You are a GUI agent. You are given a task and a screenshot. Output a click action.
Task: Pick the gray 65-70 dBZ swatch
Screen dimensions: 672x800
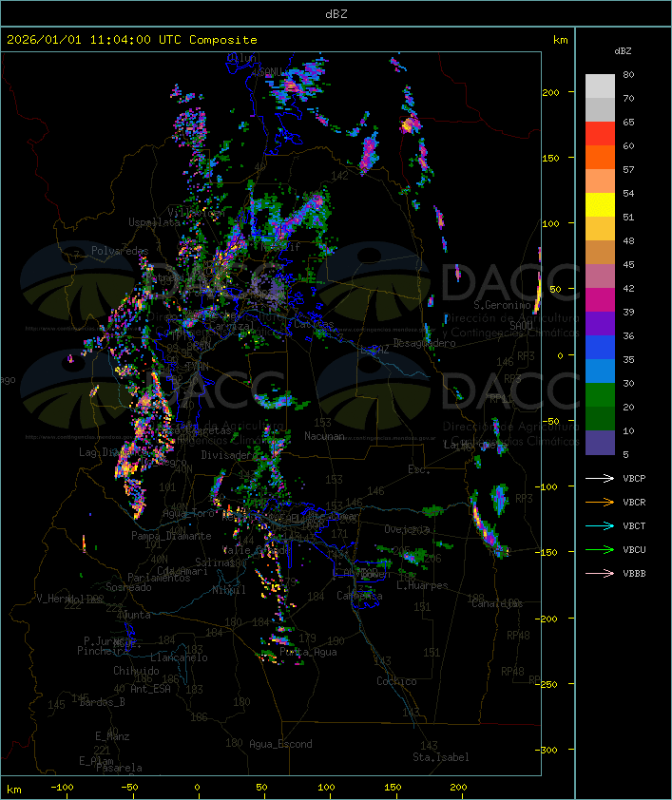click(600, 109)
